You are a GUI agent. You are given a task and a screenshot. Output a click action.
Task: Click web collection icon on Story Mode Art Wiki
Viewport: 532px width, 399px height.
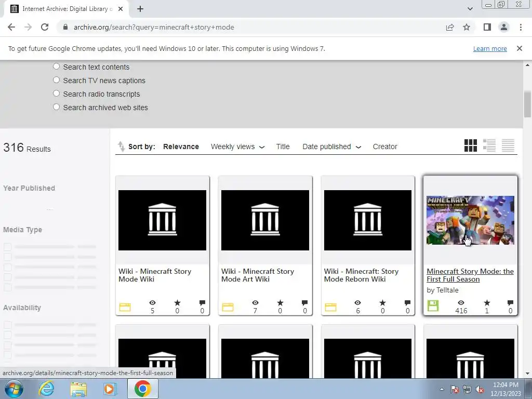point(228,307)
